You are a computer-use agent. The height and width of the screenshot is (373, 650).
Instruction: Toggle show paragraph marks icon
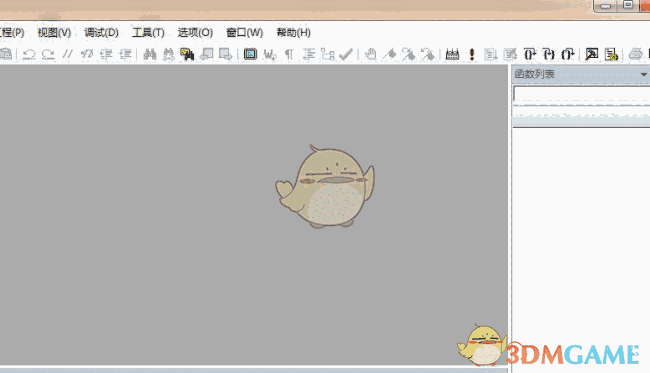(x=289, y=54)
